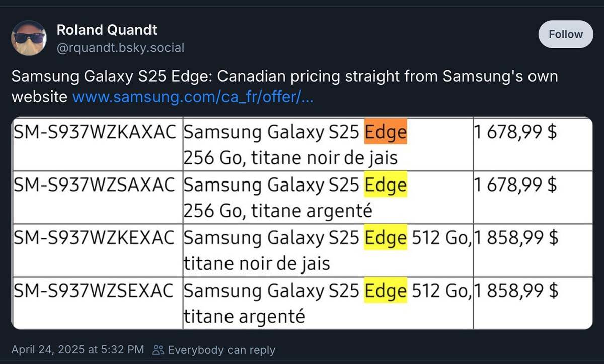Select the SM-S937WZSEXAC model code cell
Image resolution: width=604 pixels, height=364 pixels.
(95, 291)
